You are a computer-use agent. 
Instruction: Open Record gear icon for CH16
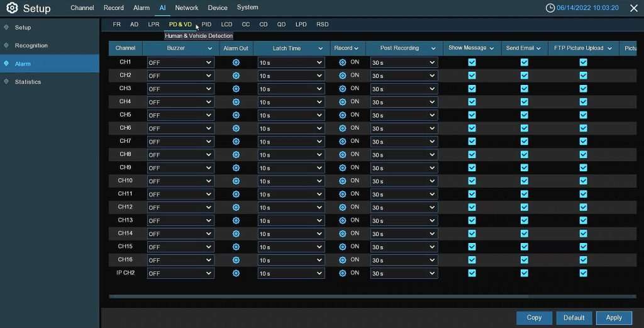point(343,260)
